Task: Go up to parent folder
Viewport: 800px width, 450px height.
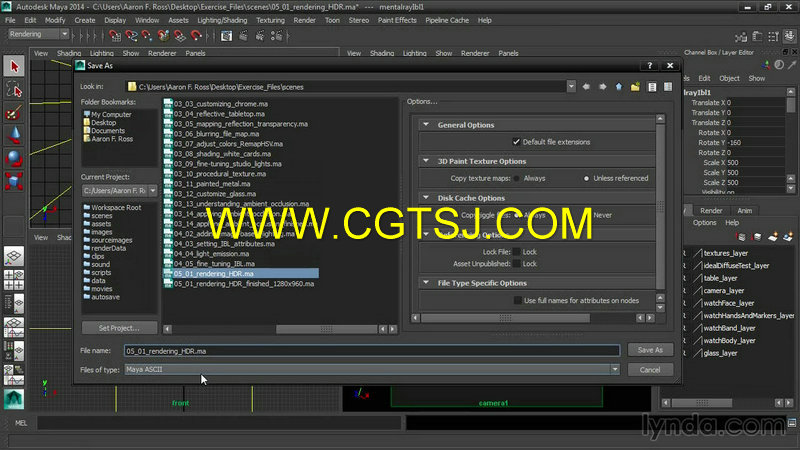Action: (619, 87)
